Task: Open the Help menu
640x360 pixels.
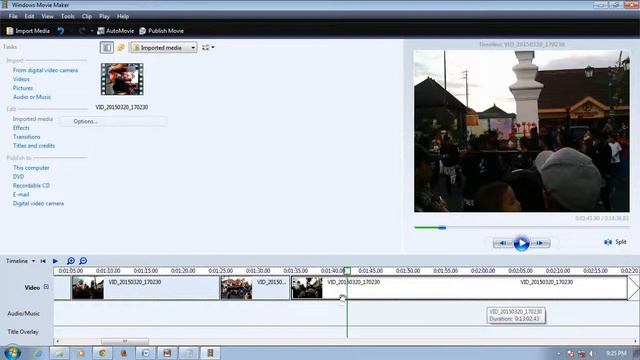Action: tap(123, 16)
